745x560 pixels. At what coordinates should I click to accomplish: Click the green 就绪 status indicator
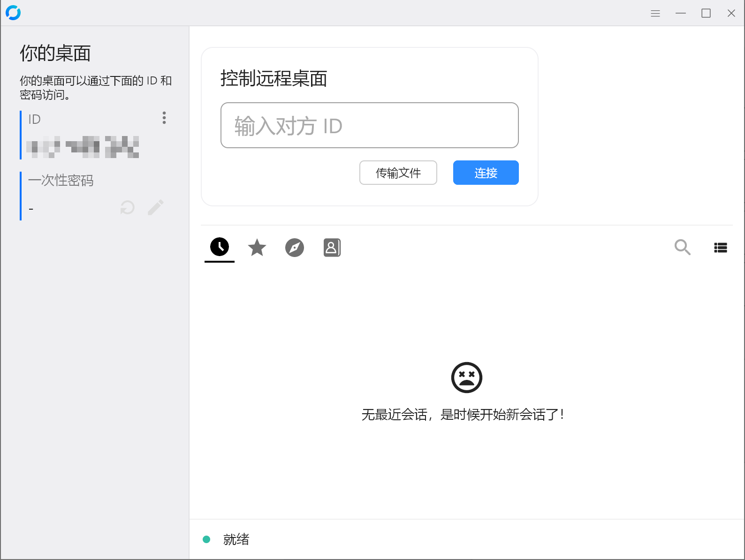(x=206, y=539)
